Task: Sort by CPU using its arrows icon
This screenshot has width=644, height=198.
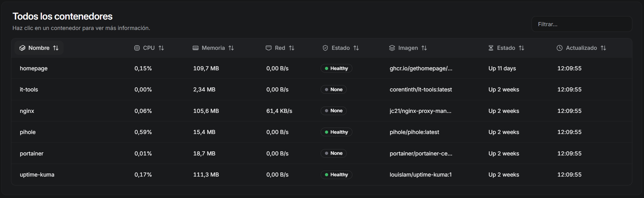Action: (161, 48)
